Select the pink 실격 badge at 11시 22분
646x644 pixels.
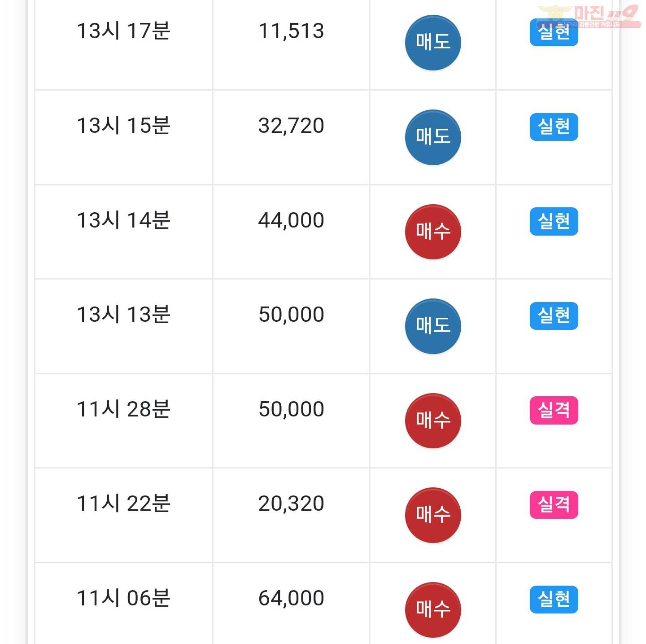click(554, 505)
